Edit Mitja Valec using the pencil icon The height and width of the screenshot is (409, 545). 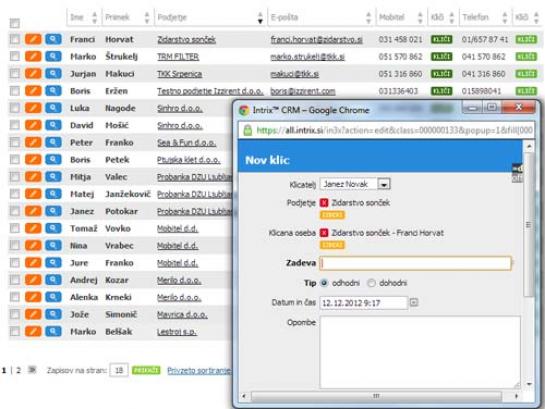point(33,177)
